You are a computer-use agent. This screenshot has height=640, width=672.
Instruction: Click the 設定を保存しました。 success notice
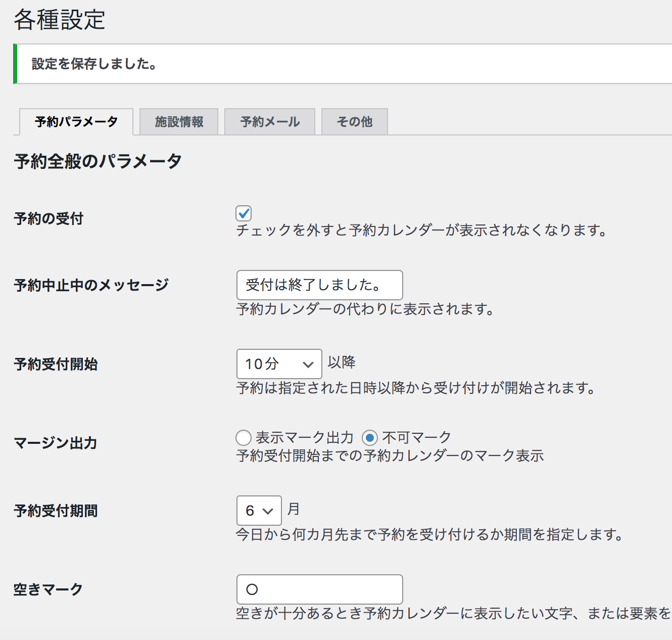coord(94,64)
